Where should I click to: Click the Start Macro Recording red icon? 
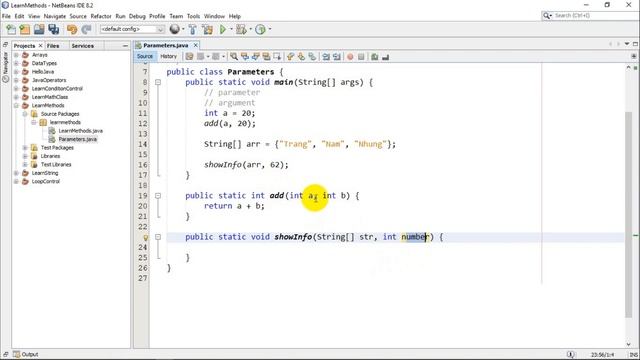(x=350, y=57)
